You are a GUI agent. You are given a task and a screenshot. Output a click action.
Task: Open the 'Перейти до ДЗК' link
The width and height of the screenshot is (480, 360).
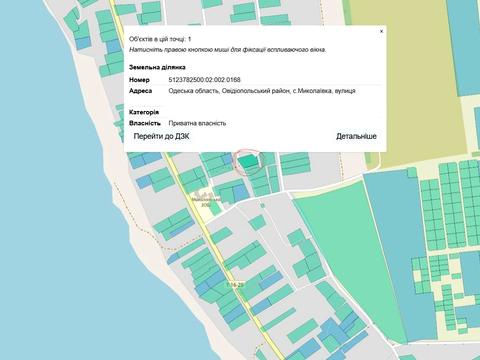tap(161, 136)
